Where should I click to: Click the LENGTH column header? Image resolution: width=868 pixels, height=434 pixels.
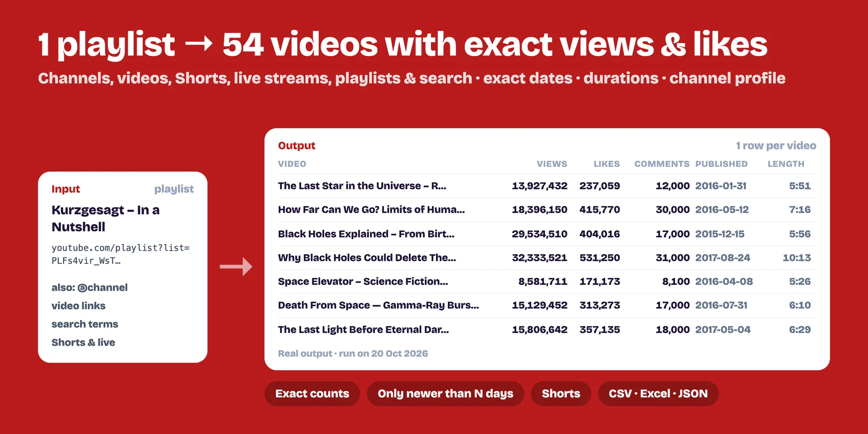(786, 164)
